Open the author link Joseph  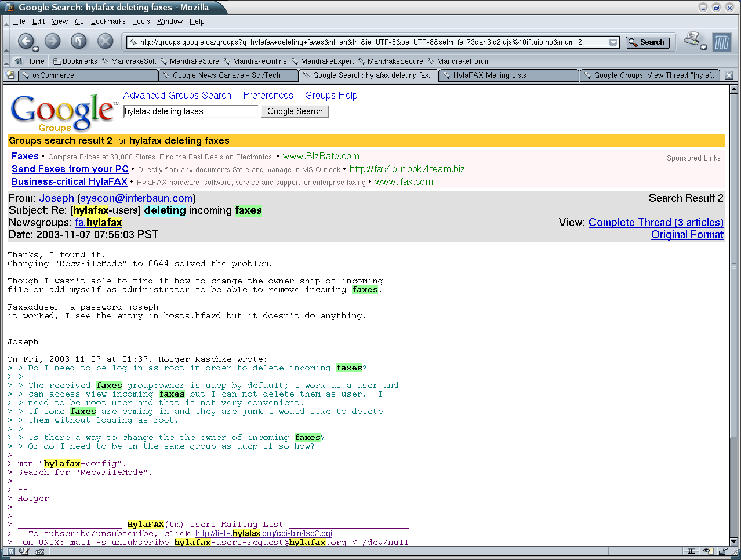click(57, 198)
